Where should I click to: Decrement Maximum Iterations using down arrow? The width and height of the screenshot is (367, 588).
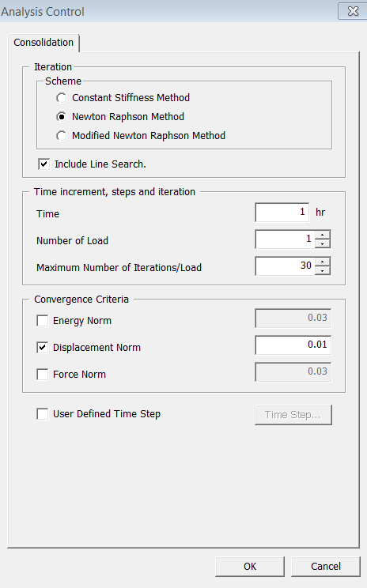click(x=323, y=270)
